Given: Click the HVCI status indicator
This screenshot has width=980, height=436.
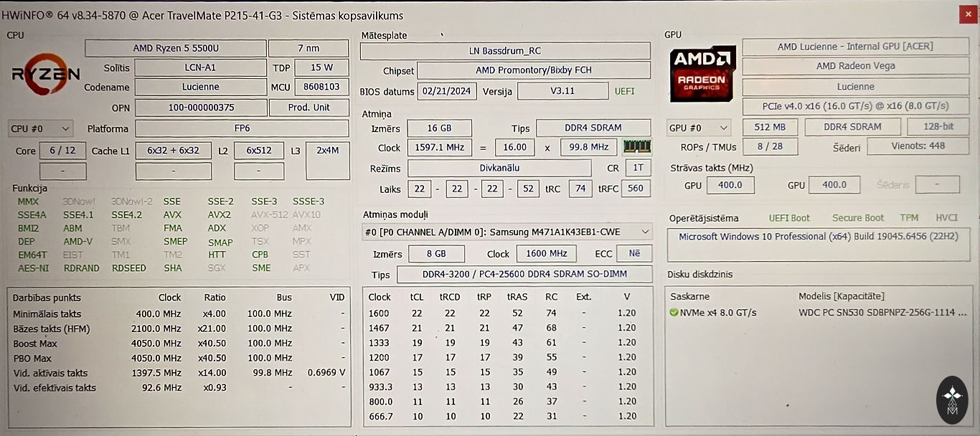Looking at the screenshot, I should pyautogui.click(x=946, y=218).
